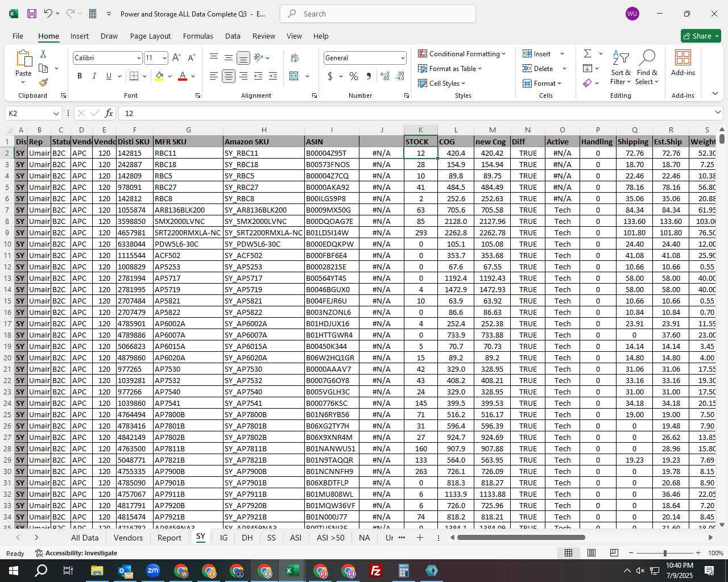Click the Share button
This screenshot has height=582, width=728.
[701, 36]
